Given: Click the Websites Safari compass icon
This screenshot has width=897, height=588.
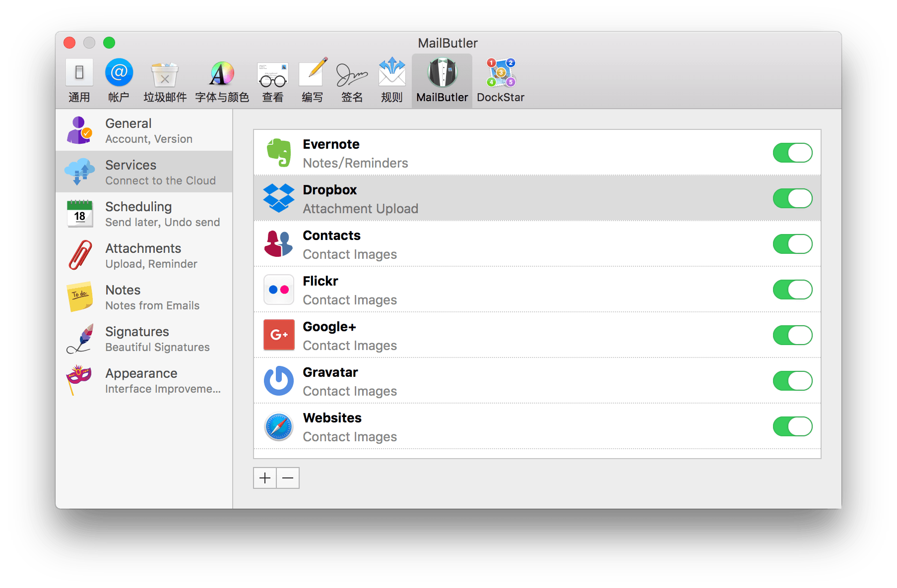Looking at the screenshot, I should 279,426.
